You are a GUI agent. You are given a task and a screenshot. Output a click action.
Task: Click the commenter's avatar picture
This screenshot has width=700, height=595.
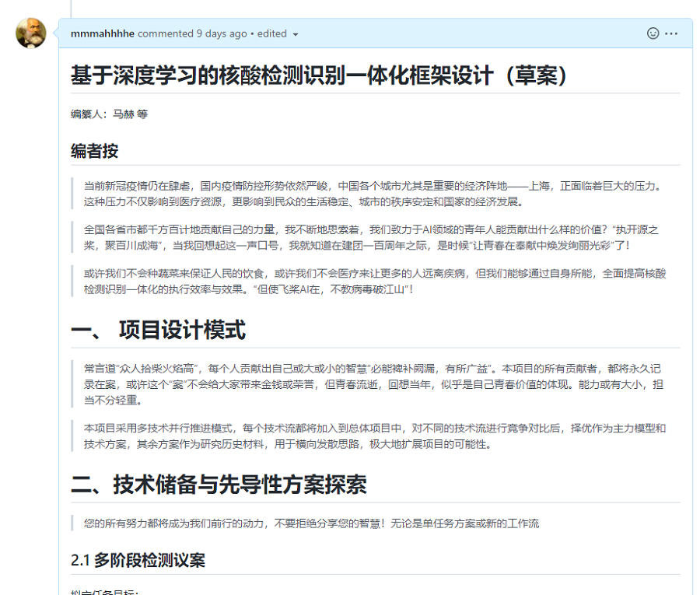click(x=31, y=33)
